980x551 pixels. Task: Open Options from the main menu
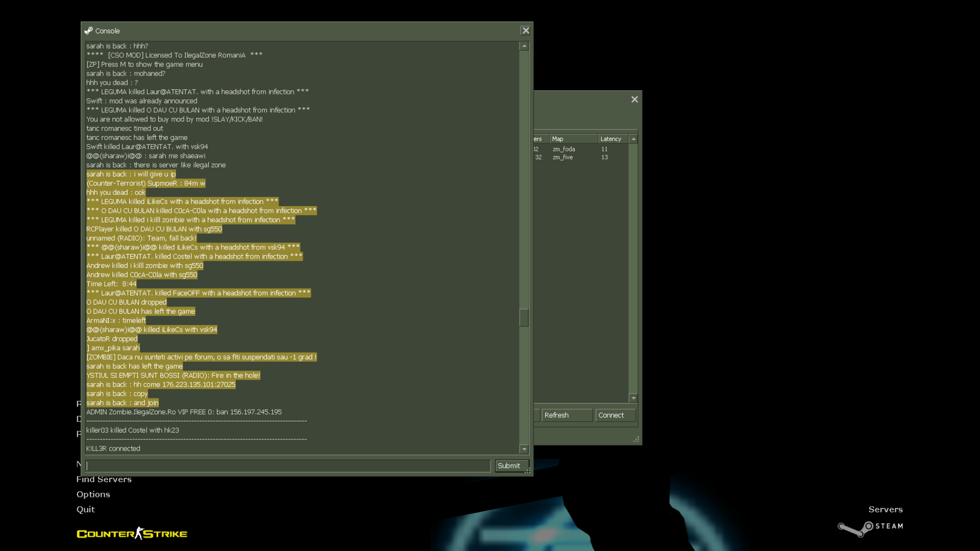[x=93, y=494]
